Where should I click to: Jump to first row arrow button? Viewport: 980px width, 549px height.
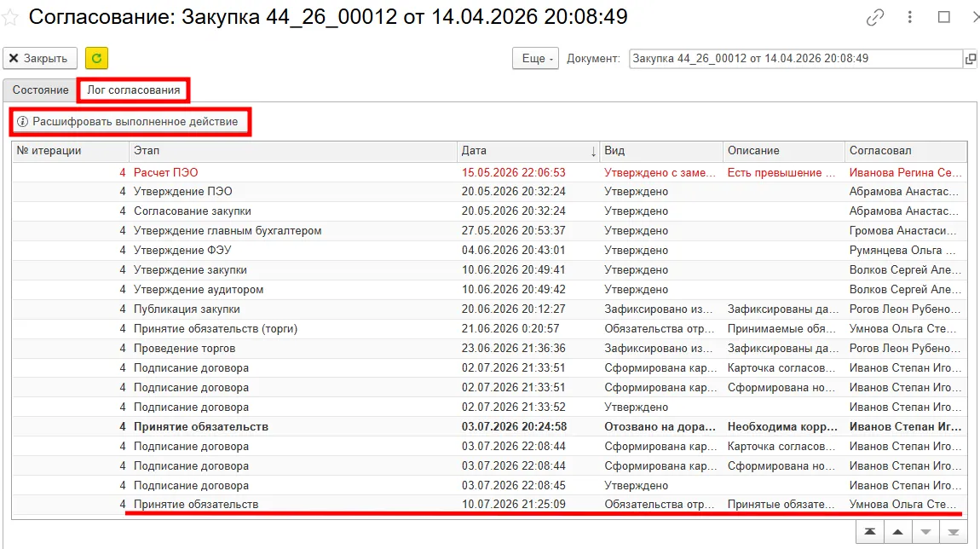click(869, 532)
